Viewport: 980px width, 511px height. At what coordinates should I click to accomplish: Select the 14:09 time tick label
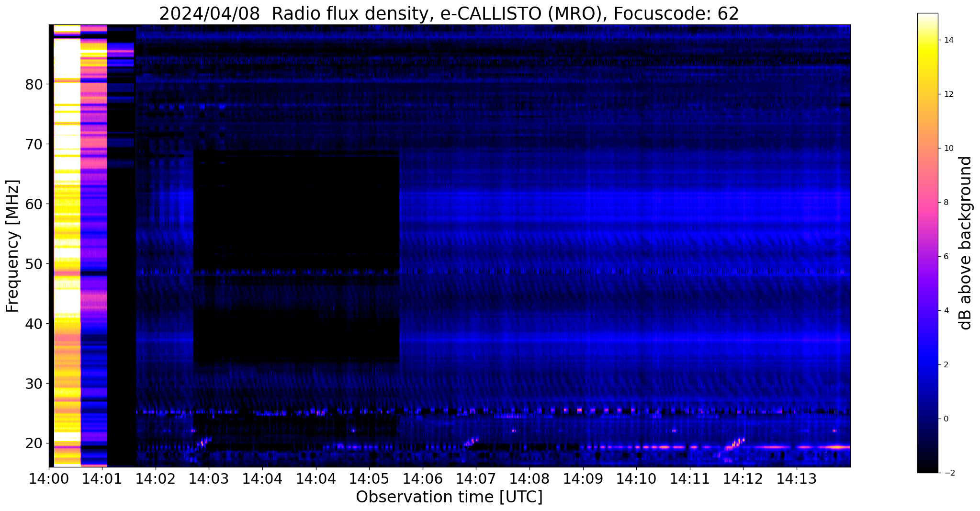(583, 478)
